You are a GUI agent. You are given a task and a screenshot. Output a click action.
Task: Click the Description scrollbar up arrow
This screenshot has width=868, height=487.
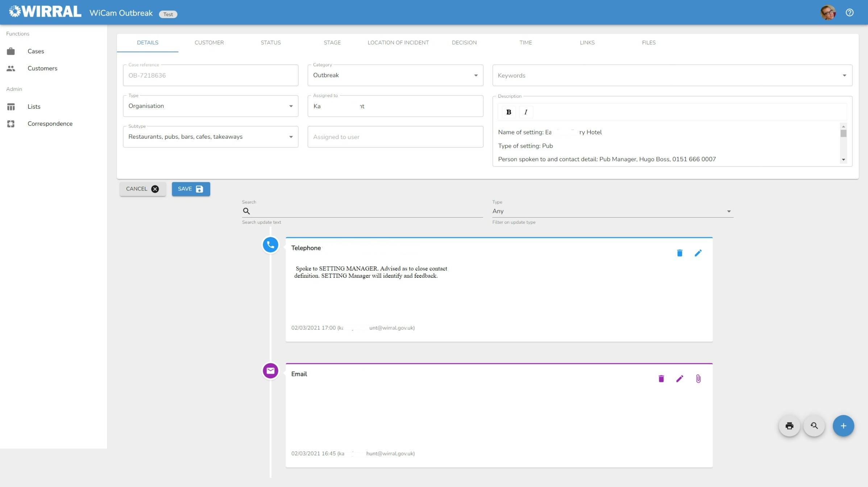click(x=843, y=126)
